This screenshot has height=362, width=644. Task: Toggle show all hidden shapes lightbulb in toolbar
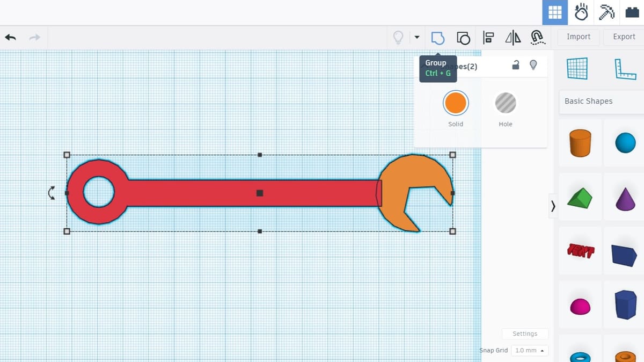click(x=398, y=37)
